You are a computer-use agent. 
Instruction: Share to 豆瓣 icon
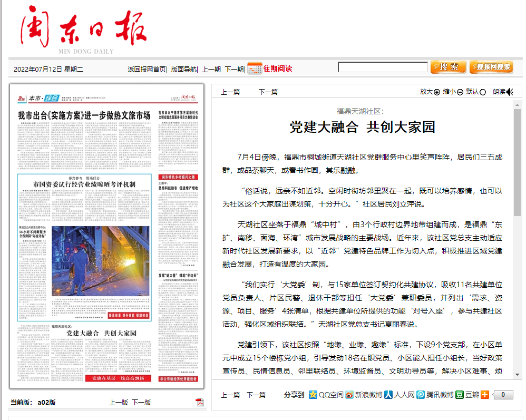coord(460,395)
